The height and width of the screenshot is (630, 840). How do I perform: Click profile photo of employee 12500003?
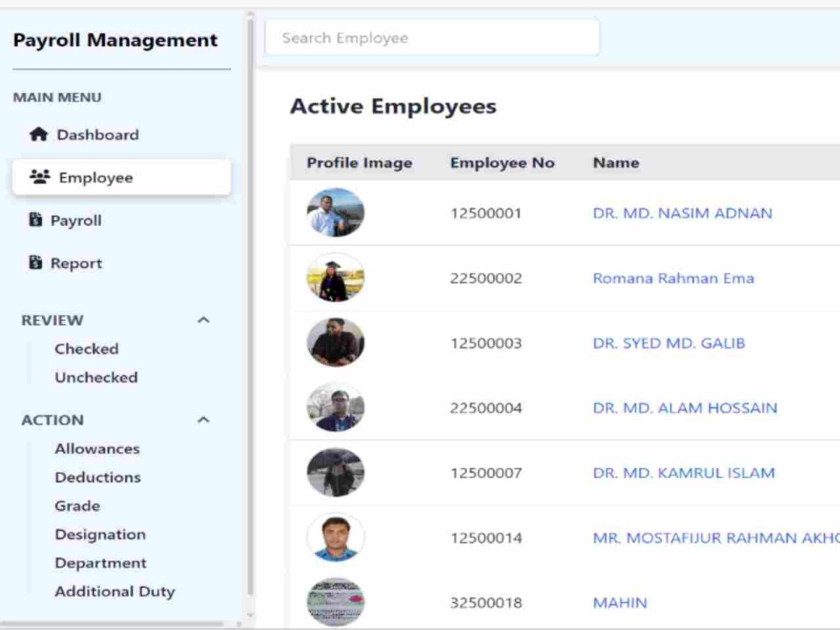pos(335,342)
